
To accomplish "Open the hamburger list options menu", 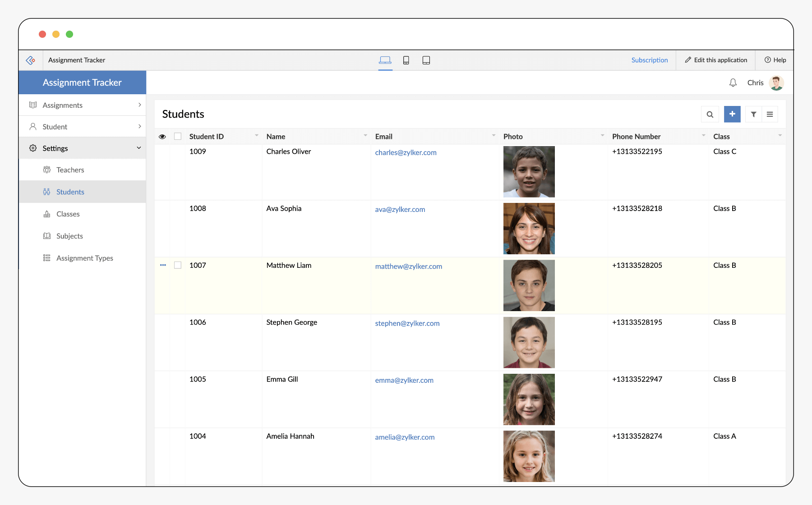I will coord(770,115).
